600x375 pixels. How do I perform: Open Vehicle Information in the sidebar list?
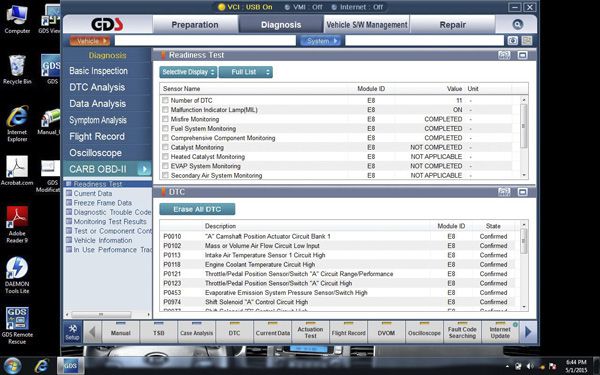[103, 240]
